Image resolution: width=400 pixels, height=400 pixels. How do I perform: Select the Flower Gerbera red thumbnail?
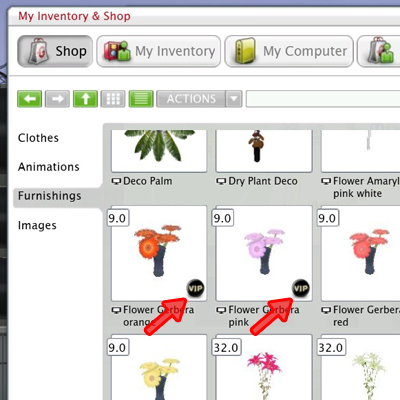pos(361,253)
